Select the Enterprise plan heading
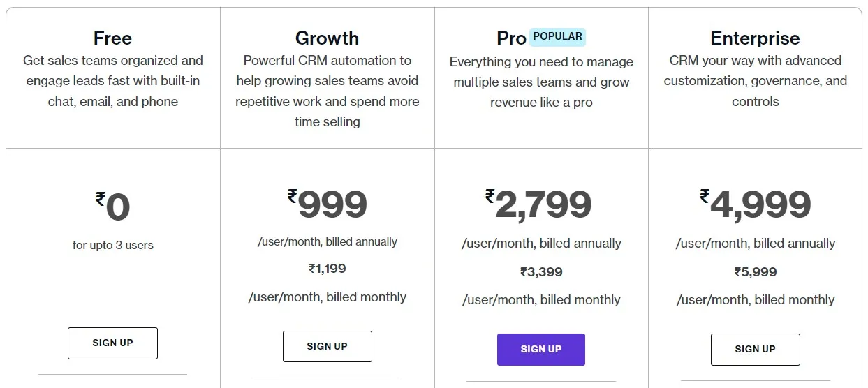868x388 pixels. pyautogui.click(x=755, y=38)
